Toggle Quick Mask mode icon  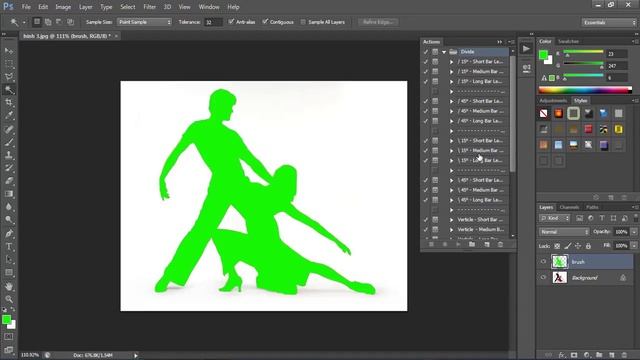point(9,337)
